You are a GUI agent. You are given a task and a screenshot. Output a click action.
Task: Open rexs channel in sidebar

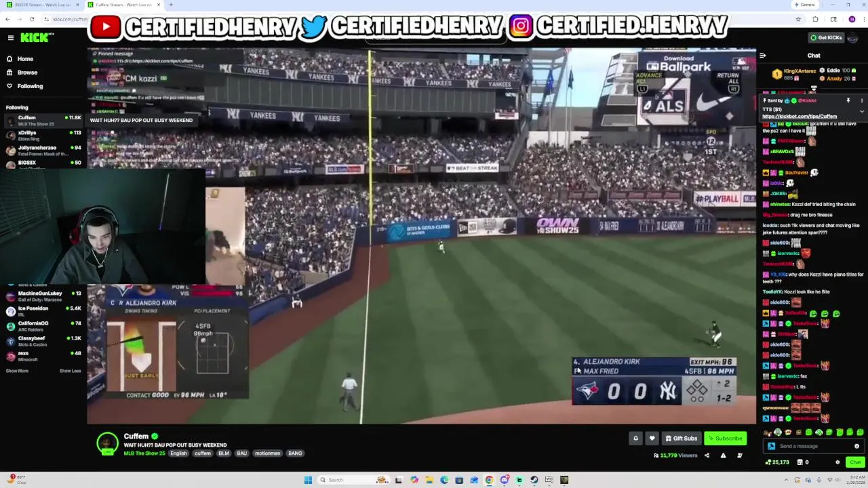click(43, 356)
